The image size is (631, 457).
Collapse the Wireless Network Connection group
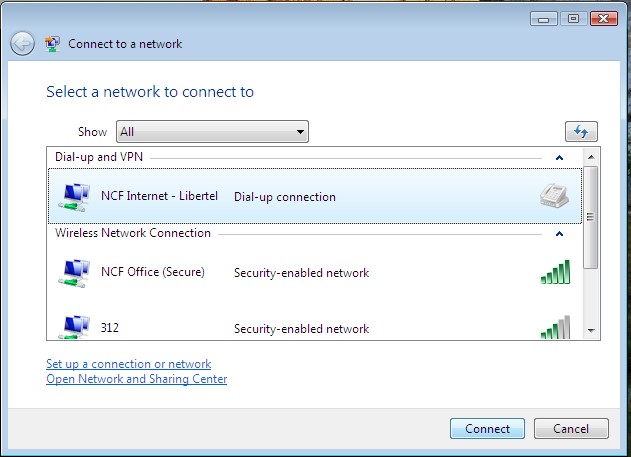pos(559,234)
